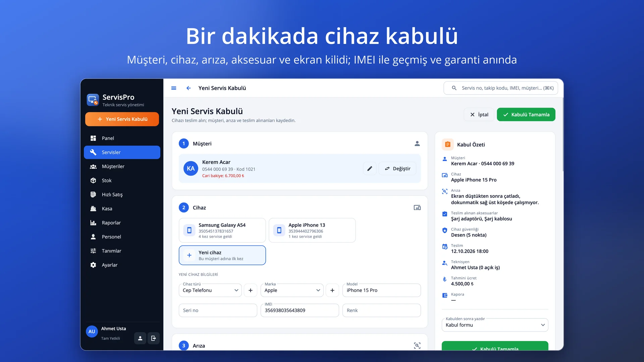Choose the Yeni cihaz option card
Image resolution: width=644 pixels, height=362 pixels.
[x=222, y=255]
